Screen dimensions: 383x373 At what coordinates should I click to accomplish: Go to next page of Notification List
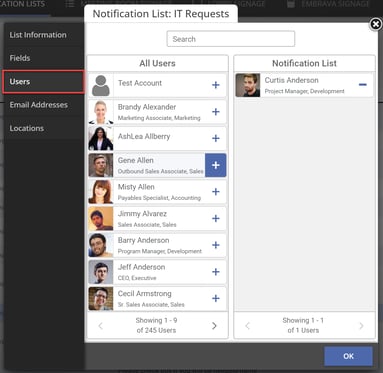(361, 326)
